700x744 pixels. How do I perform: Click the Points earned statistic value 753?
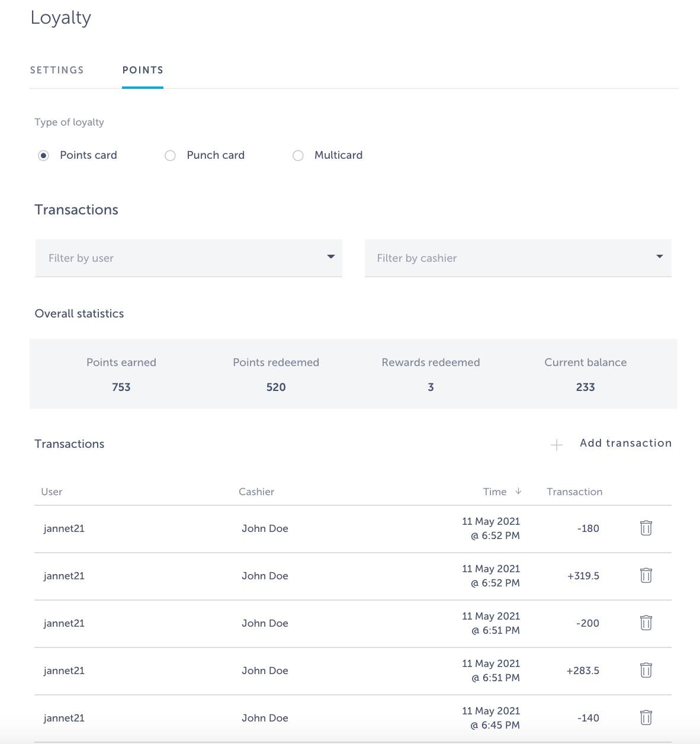[x=121, y=387]
